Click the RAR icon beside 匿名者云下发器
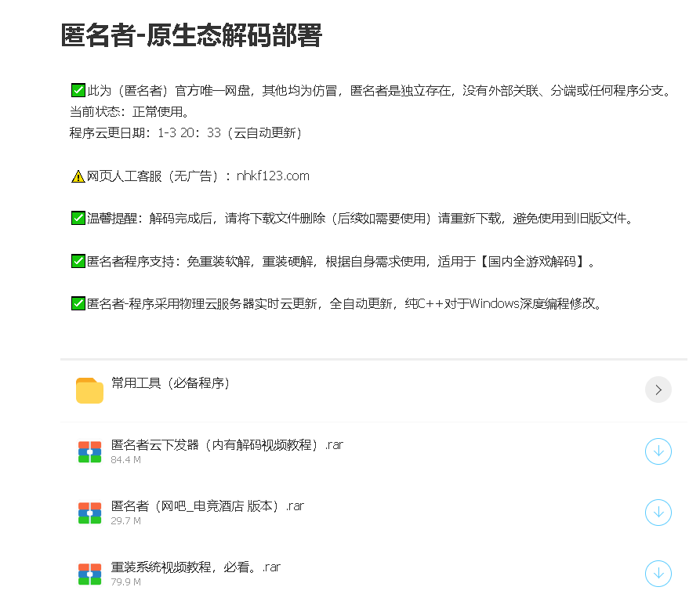This screenshot has height=616, width=689. click(89, 451)
